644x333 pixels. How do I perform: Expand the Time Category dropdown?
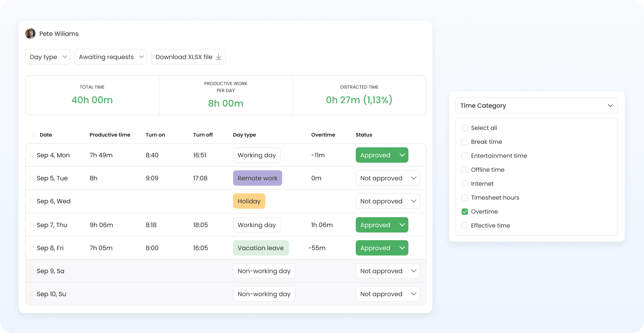coord(536,106)
